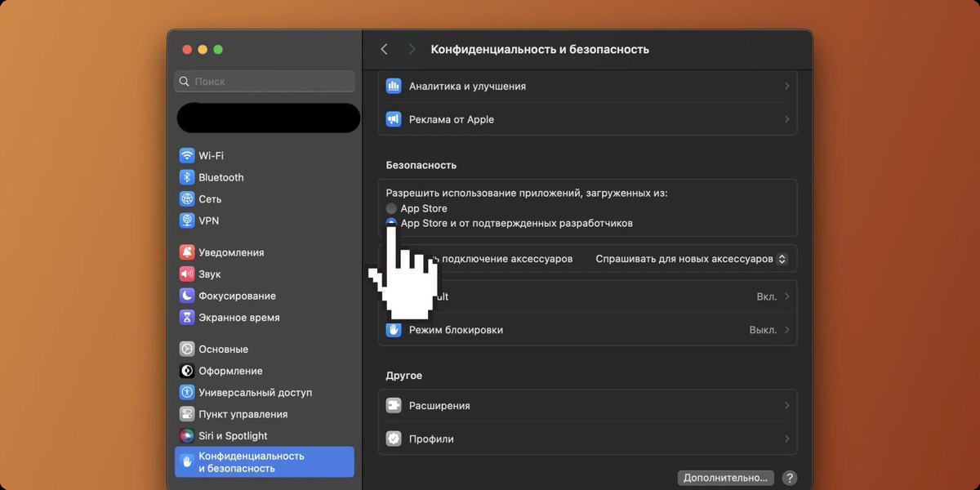Viewport: 980px width, 490px height.
Task: Click the Конфиденциальность и безопасность title
Action: tap(540, 49)
